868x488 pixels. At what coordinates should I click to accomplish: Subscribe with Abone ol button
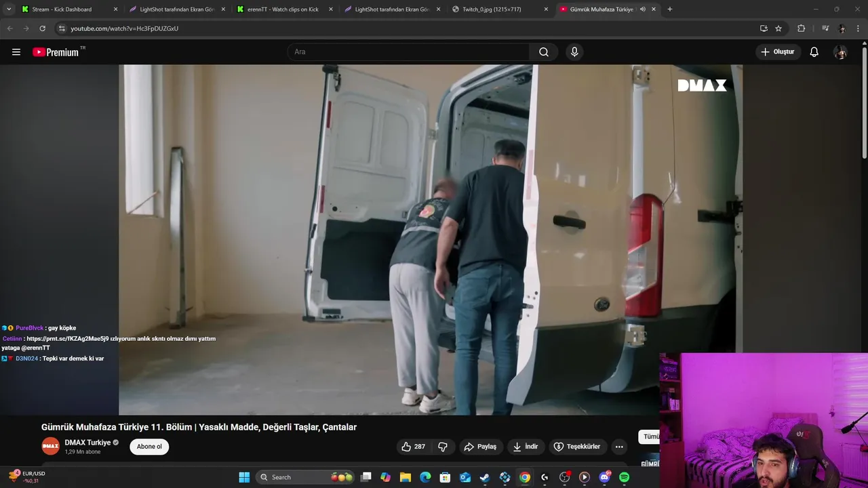click(x=149, y=447)
